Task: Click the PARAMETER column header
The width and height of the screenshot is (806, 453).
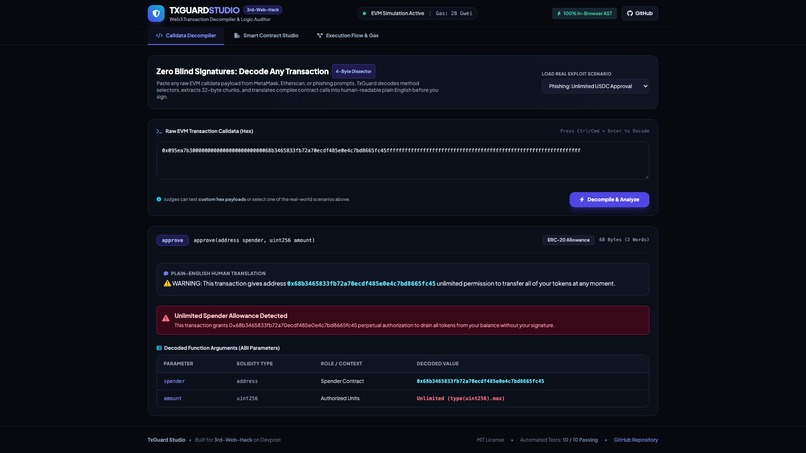Action: coord(178,364)
